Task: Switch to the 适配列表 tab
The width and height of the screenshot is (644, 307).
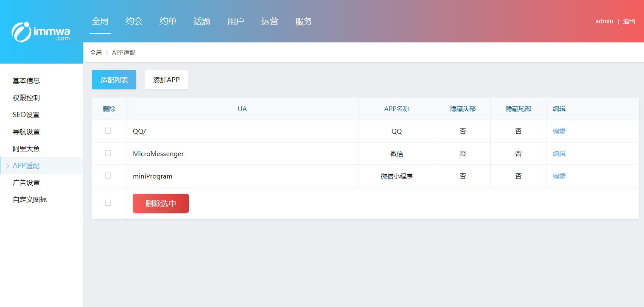Action: coord(114,80)
